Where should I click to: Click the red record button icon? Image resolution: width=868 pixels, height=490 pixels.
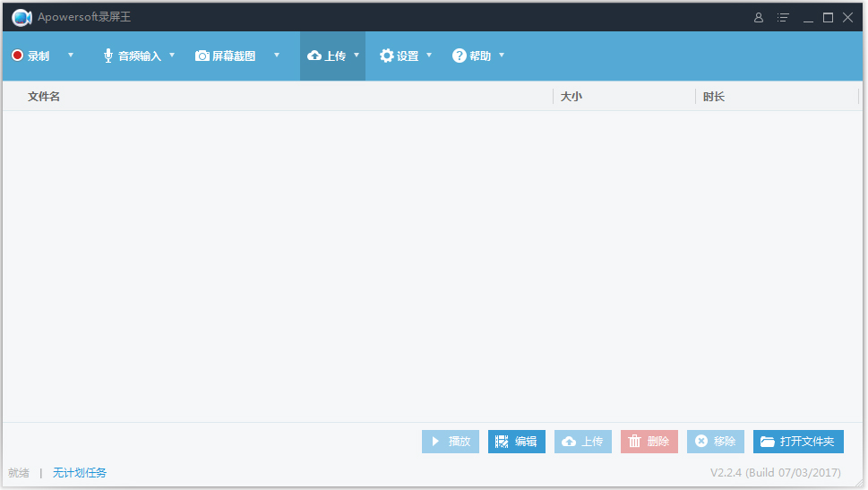coord(17,56)
